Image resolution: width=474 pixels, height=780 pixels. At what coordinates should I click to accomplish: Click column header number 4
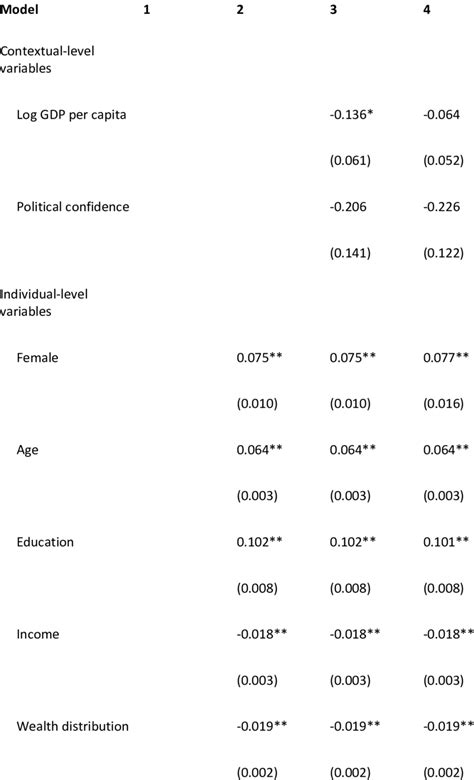click(427, 9)
